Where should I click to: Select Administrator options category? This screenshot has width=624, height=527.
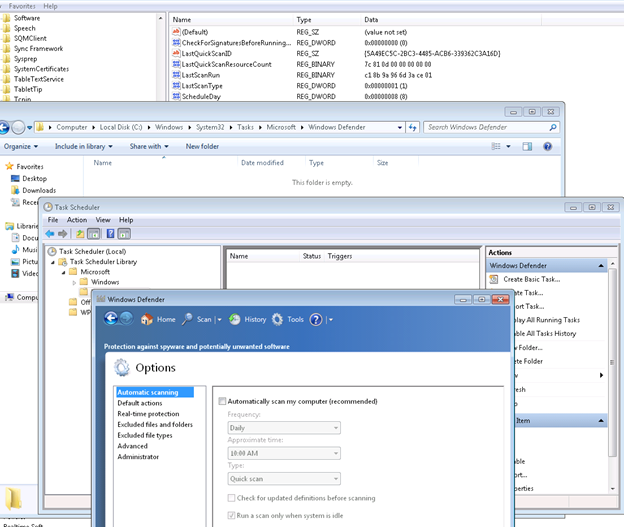(x=138, y=457)
